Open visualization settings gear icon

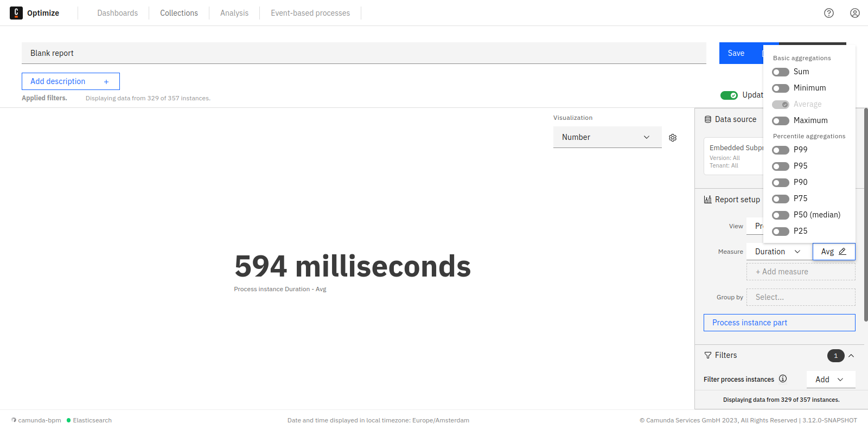pos(673,138)
